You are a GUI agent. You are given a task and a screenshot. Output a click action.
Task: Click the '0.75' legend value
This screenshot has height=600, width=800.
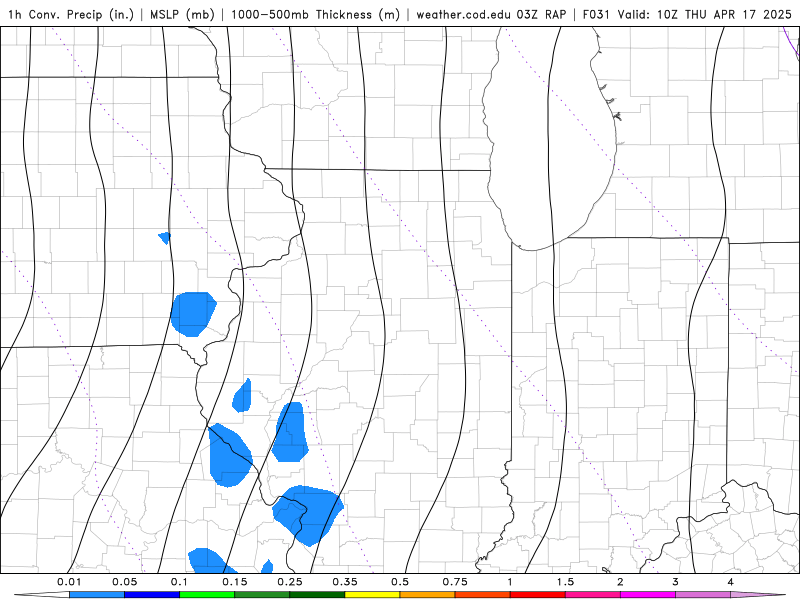455,582
